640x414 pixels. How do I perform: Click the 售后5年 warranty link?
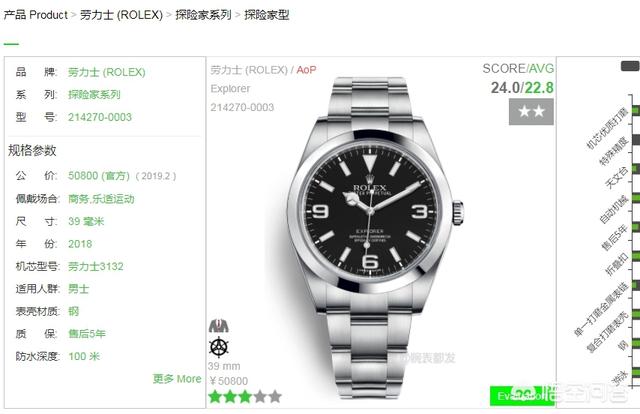(x=87, y=334)
